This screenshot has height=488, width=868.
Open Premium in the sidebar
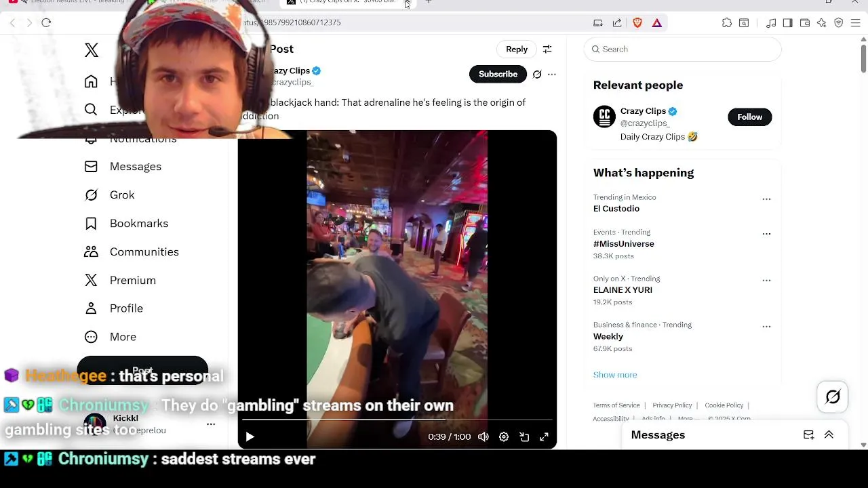[119, 281]
